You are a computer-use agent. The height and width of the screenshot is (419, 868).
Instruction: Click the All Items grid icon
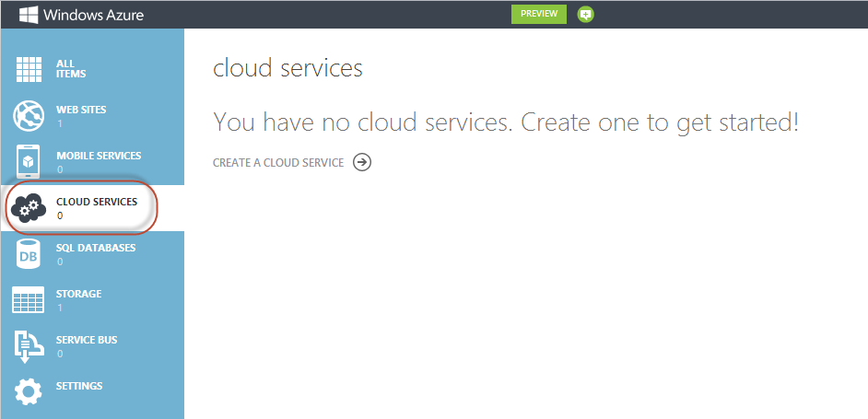click(x=29, y=70)
